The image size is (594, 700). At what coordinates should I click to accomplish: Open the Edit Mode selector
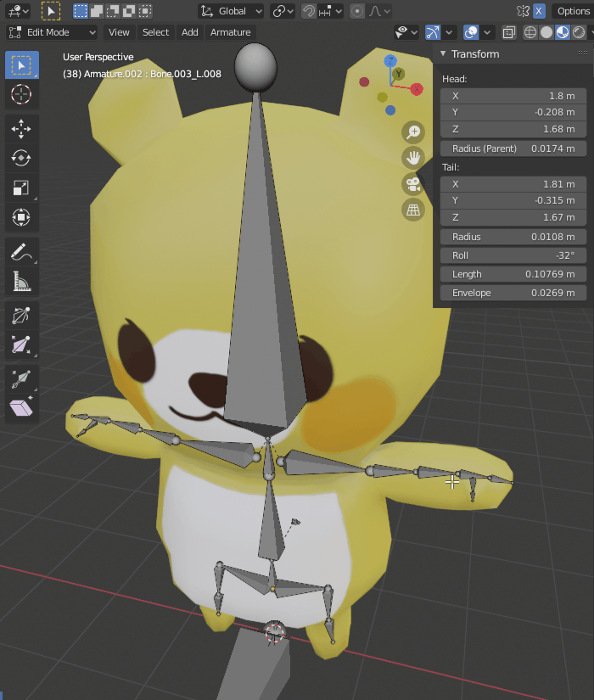(53, 32)
